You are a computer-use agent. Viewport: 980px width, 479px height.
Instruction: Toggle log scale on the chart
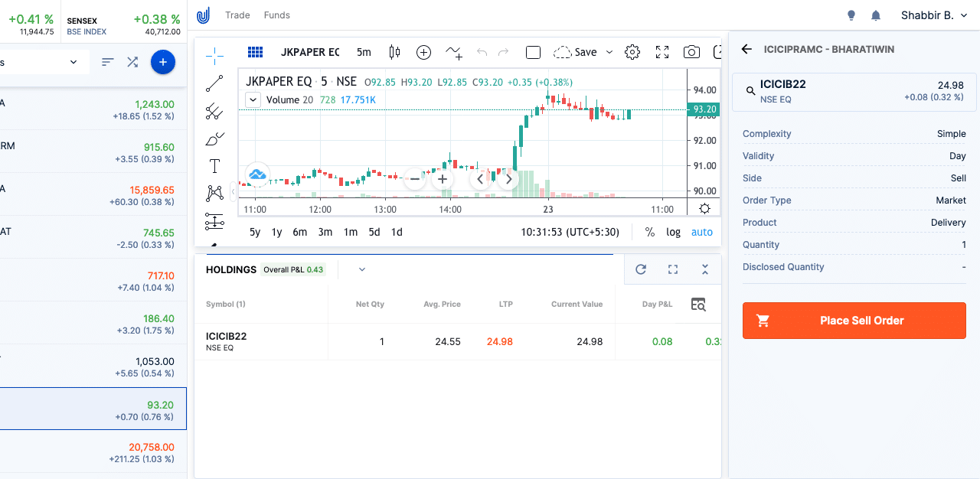point(673,232)
